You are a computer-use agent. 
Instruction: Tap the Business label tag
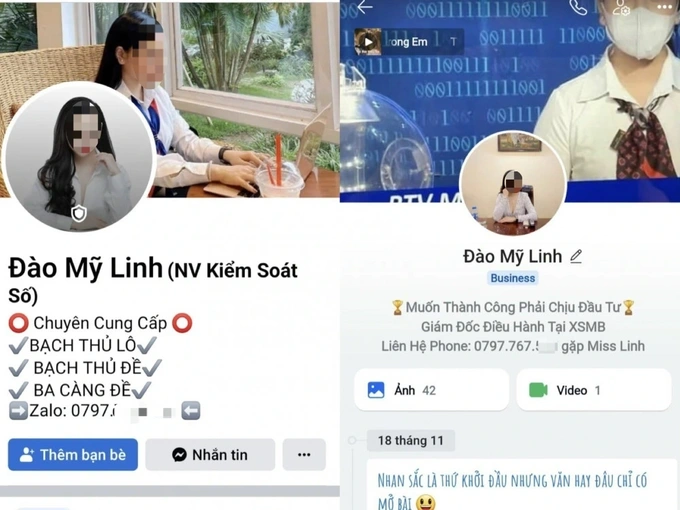(513, 278)
